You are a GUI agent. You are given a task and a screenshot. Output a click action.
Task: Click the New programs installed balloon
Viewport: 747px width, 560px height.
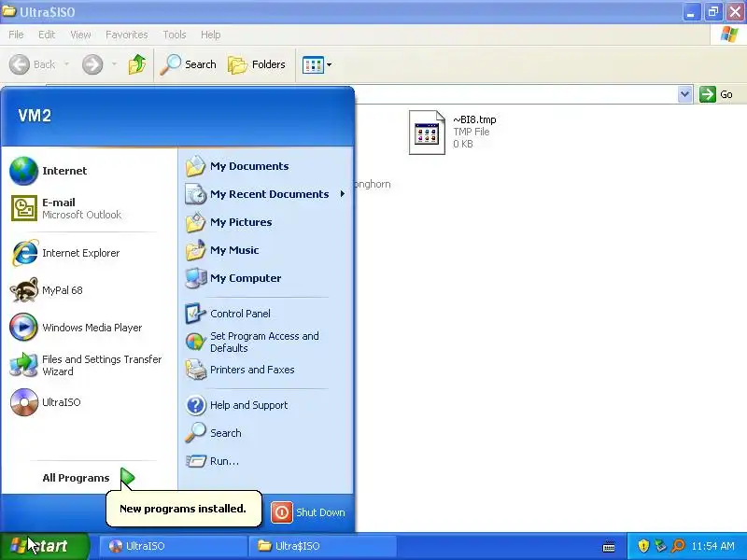[183, 509]
